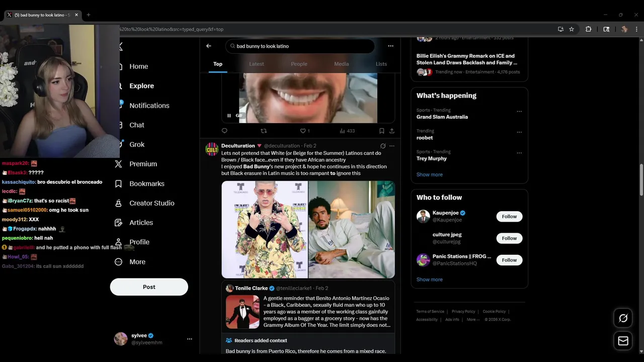Open Terms of Service link
Image resolution: width=644 pixels, height=362 pixels.
coord(430,312)
